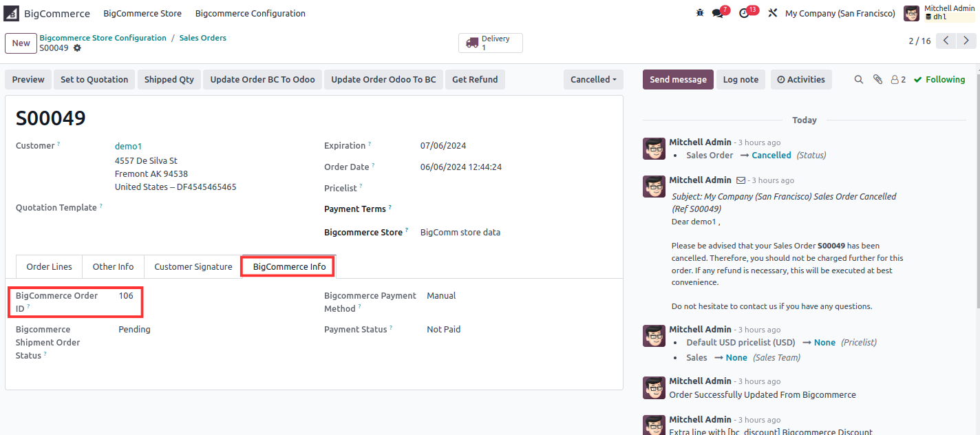Viewport: 980px width, 435px height.
Task: Click the BigCommerce Order ID value 106
Action: pyautogui.click(x=126, y=296)
